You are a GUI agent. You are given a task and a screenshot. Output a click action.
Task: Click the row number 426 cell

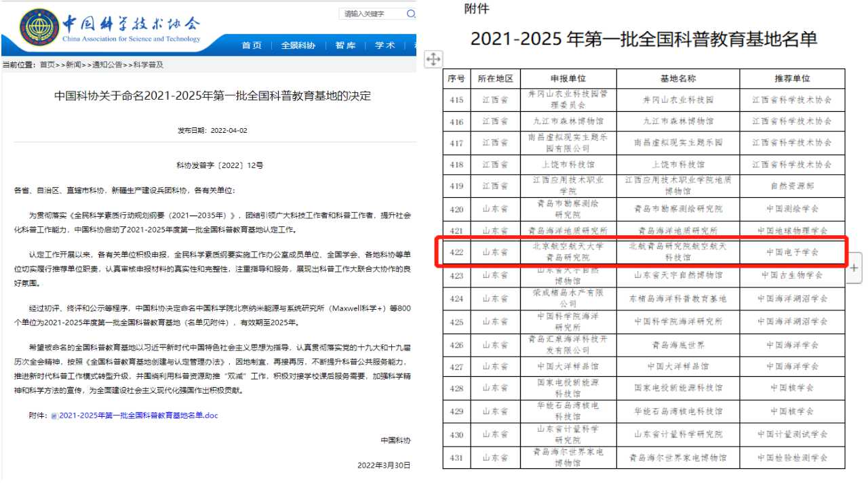[x=456, y=344]
